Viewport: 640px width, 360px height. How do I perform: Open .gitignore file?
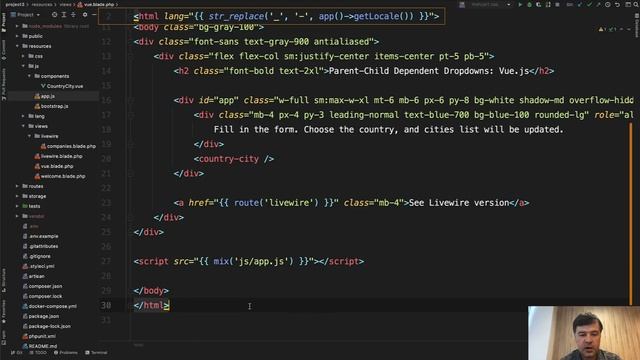37,256
